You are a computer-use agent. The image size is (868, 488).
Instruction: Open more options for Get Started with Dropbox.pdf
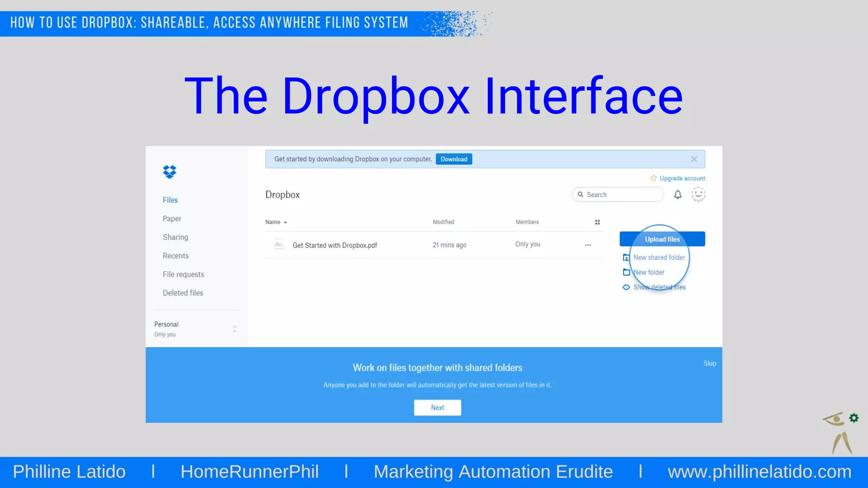[587, 245]
